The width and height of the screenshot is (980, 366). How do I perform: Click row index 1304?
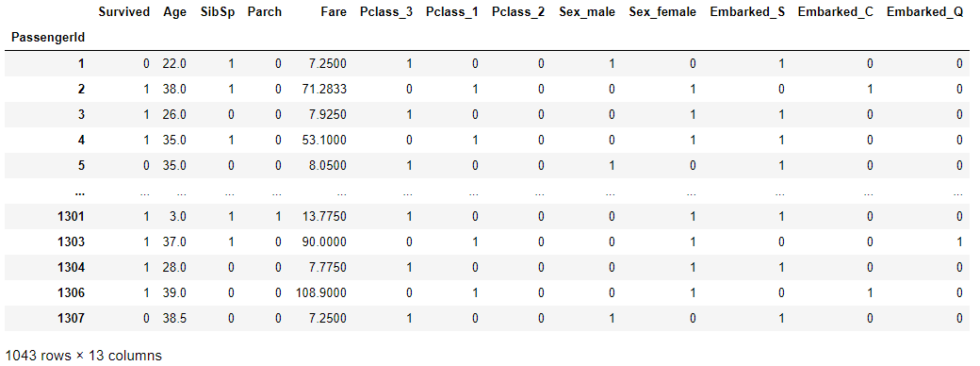tap(72, 268)
